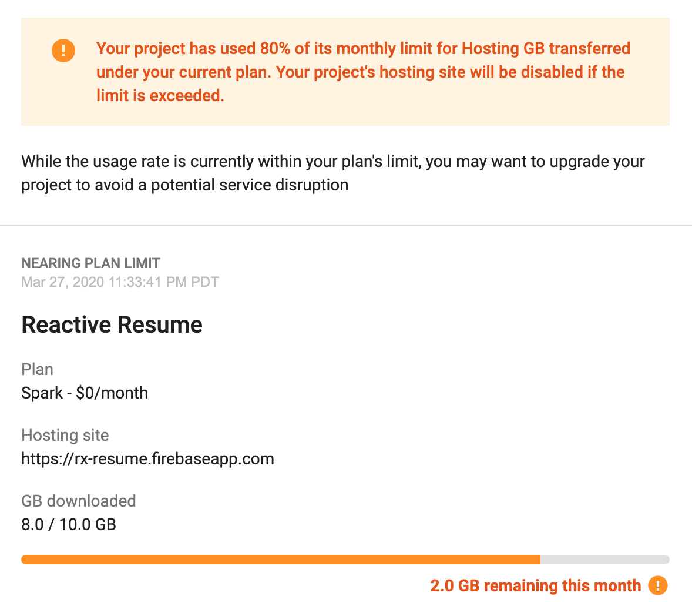Click the exclamation icon beside remaining GB

tap(657, 585)
